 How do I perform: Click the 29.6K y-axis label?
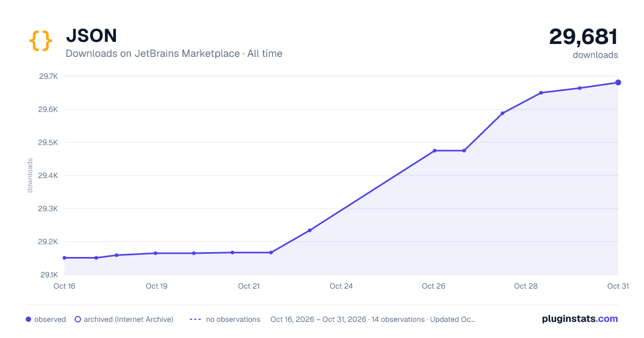[x=48, y=109]
